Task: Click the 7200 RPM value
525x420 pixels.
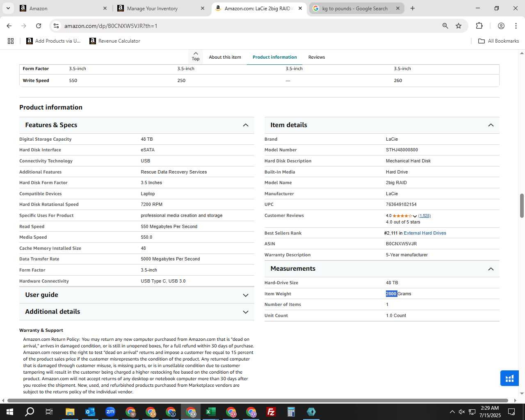Action: (151, 204)
